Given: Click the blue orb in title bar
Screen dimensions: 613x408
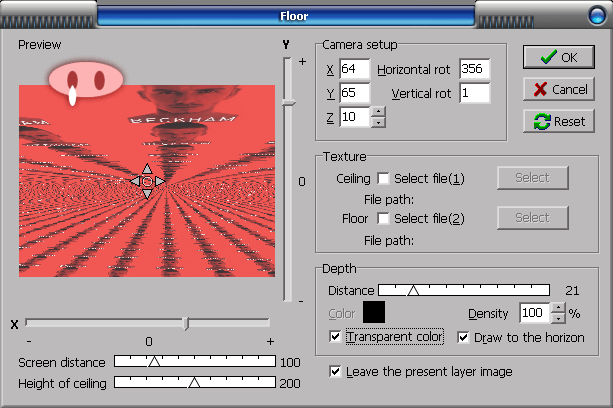Looking at the screenshot, I should tap(597, 16).
